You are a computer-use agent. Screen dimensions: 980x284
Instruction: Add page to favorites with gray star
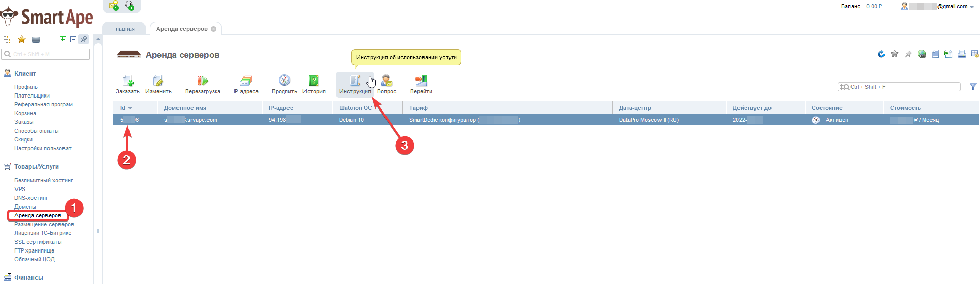click(895, 54)
